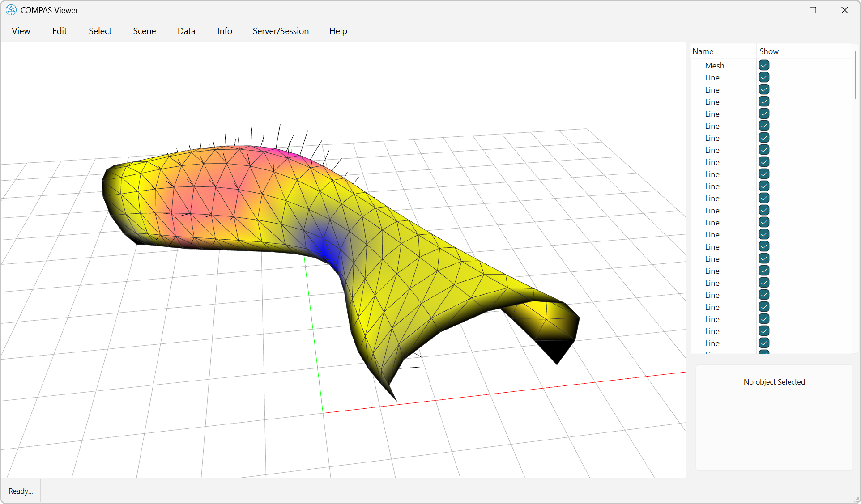Uncheck the Show box for the first Line
The height and width of the screenshot is (504, 861).
(764, 77)
